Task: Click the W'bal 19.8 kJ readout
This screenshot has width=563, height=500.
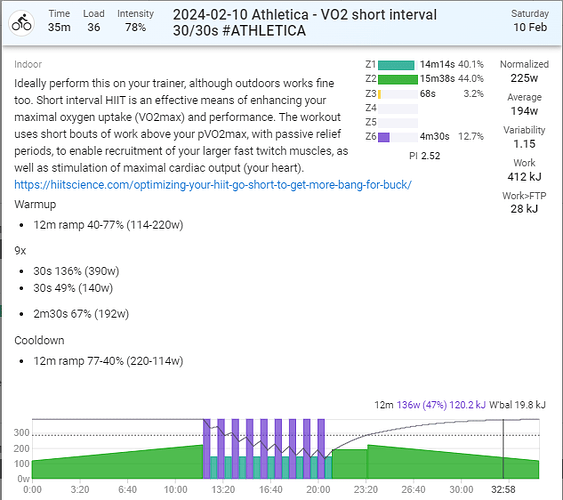Action: pyautogui.click(x=517, y=405)
